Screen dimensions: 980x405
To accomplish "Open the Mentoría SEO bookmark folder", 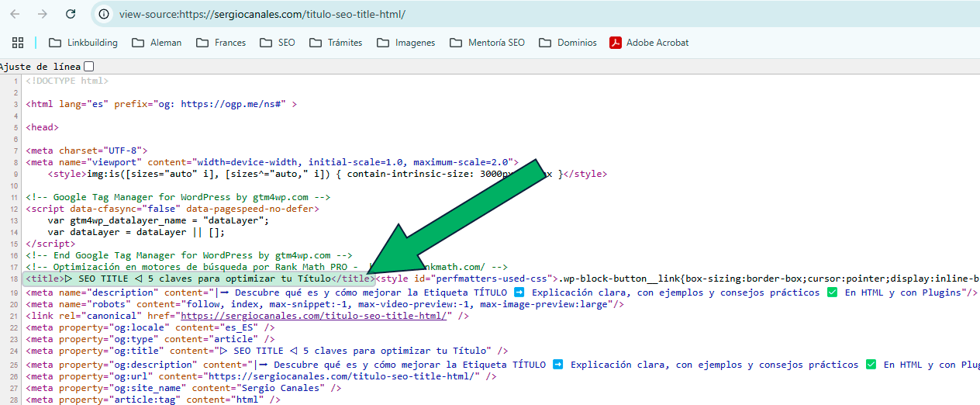I will pyautogui.click(x=487, y=43).
